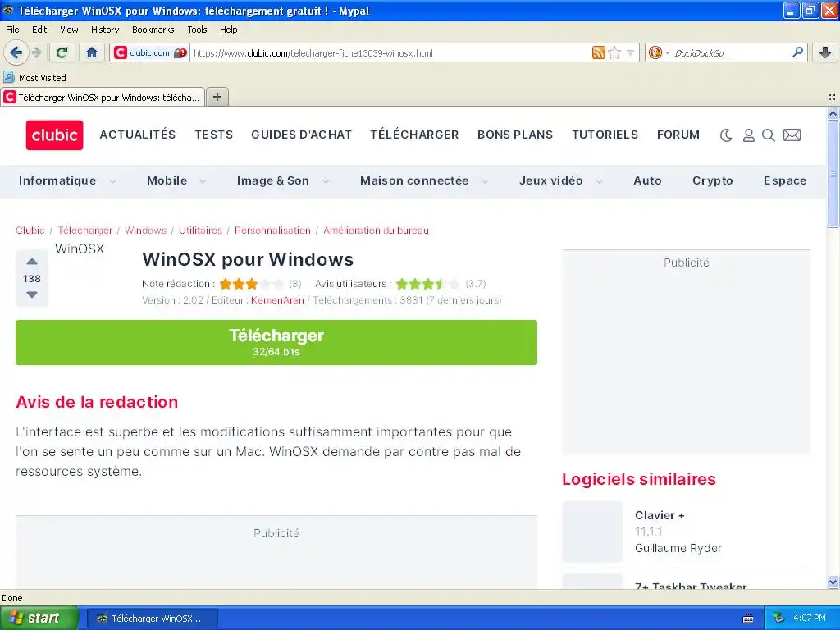Go to the Crypto section

(713, 180)
